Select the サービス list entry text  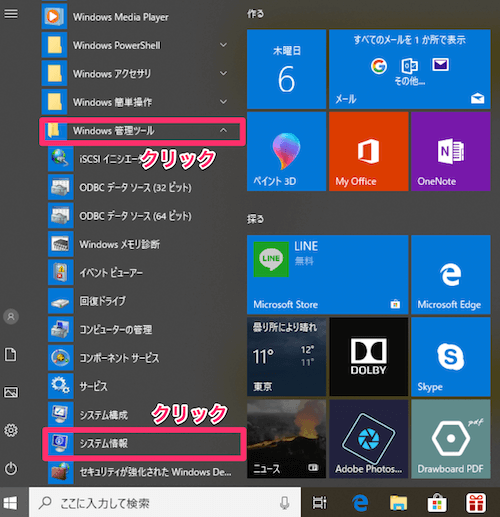click(94, 386)
